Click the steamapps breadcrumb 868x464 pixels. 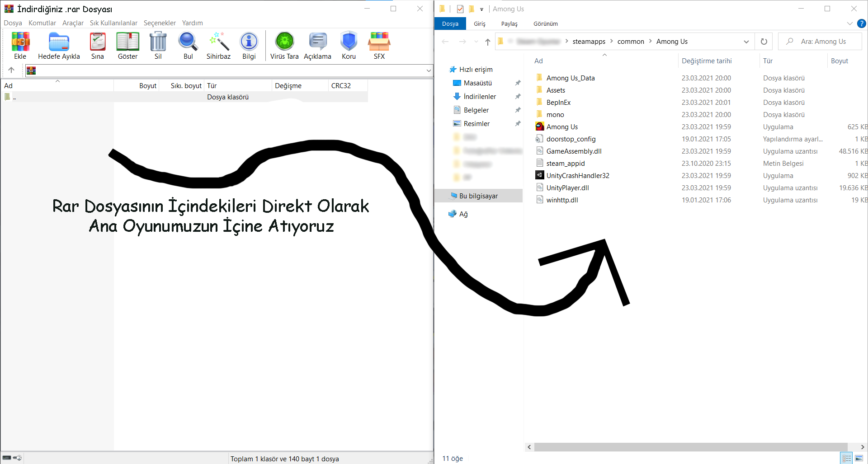click(589, 41)
